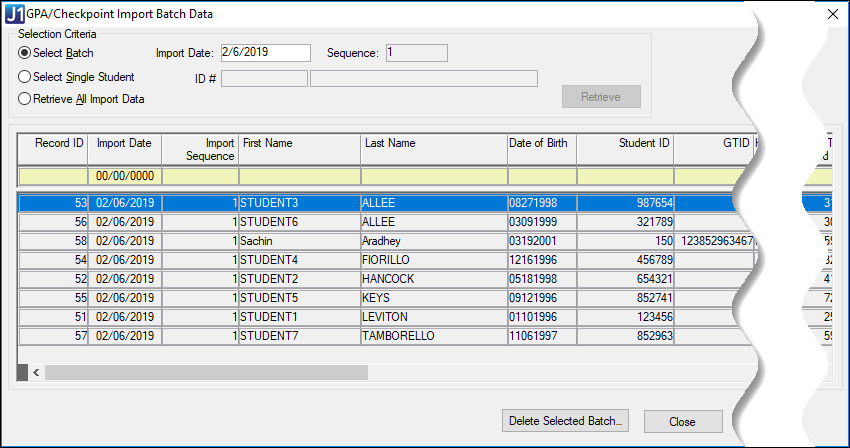Choose the Select Single Student option
Image resolution: width=850 pixels, height=448 pixels.
(x=25, y=76)
